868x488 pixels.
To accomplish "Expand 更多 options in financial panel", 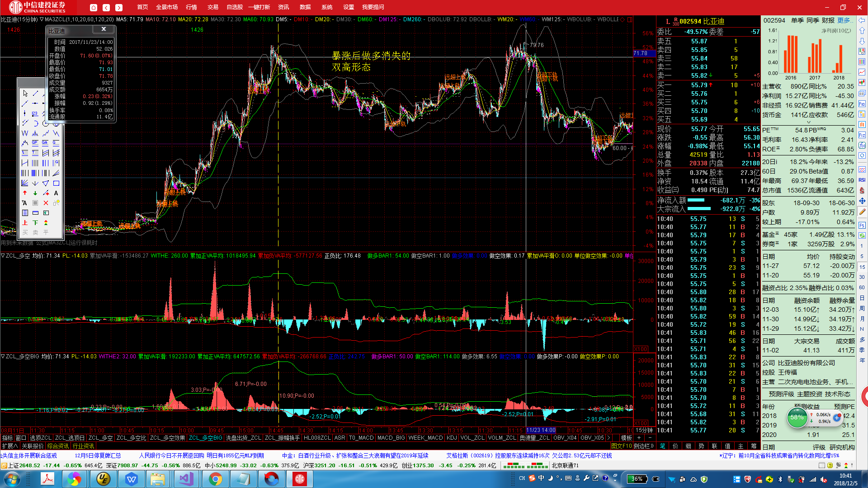I will point(844,20).
